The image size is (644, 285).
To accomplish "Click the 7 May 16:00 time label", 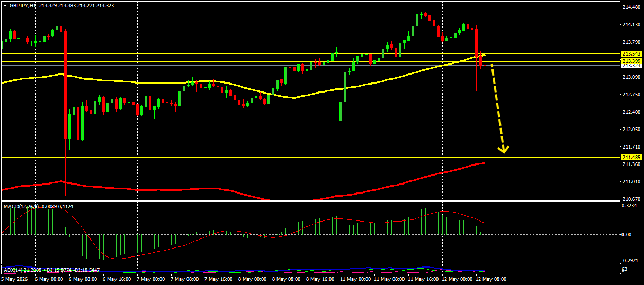I will pyautogui.click(x=219, y=279).
